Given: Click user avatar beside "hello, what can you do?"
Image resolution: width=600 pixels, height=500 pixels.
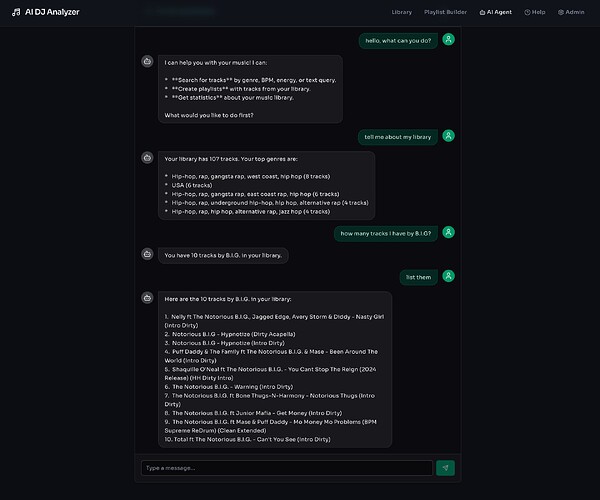Looking at the screenshot, I should (449, 40).
